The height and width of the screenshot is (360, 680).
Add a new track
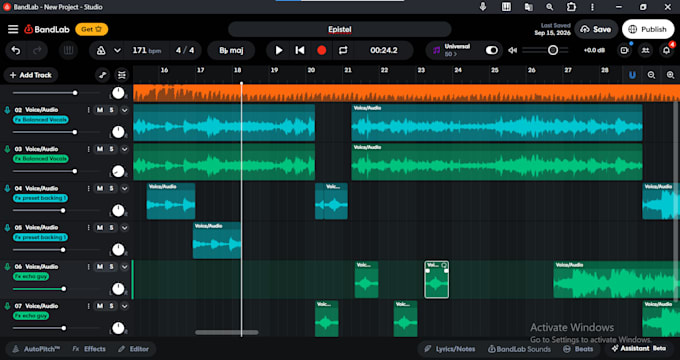31,75
